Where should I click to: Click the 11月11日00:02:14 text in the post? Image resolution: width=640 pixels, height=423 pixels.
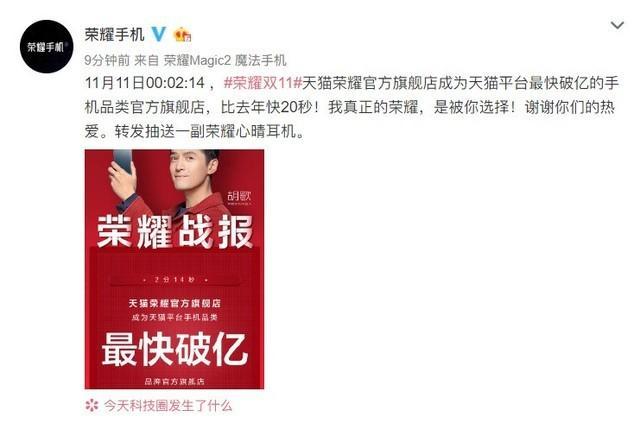[145, 83]
